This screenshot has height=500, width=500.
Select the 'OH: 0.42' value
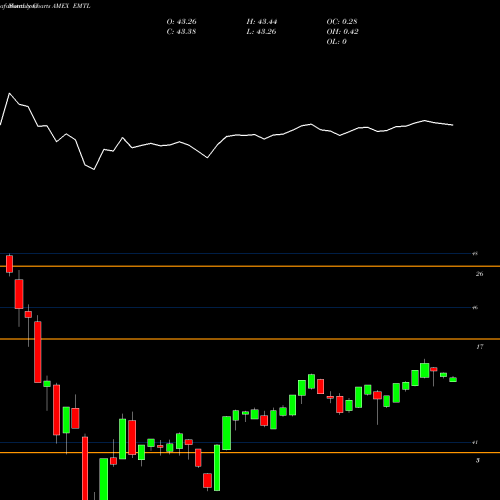point(342,32)
